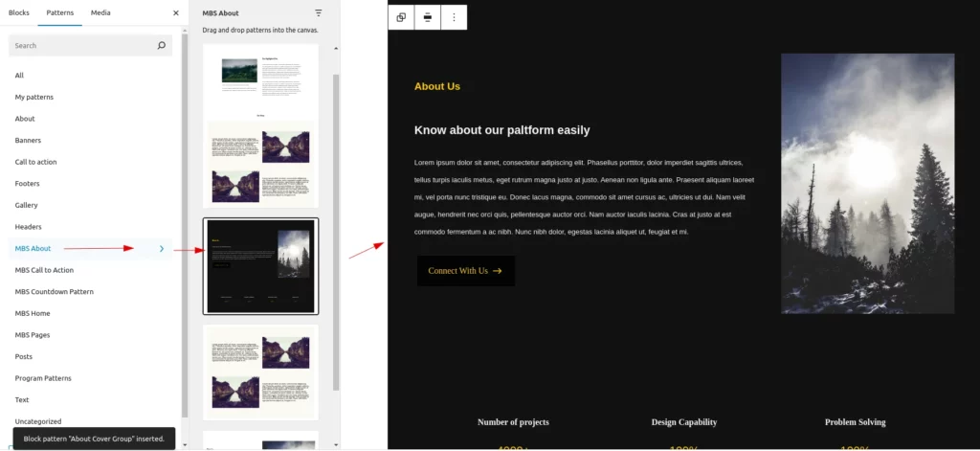The image size is (980, 451).
Task: Click the misty forest image block
Action: (867, 183)
